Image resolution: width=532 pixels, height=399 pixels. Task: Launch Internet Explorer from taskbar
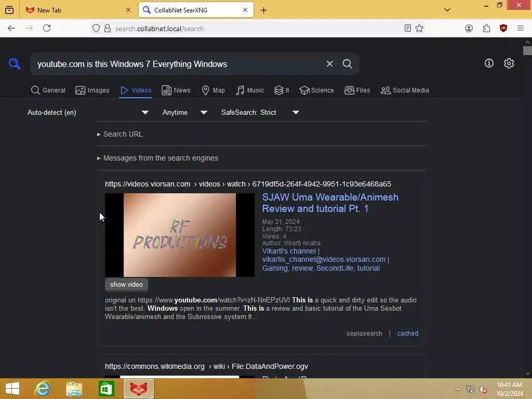coord(42,389)
